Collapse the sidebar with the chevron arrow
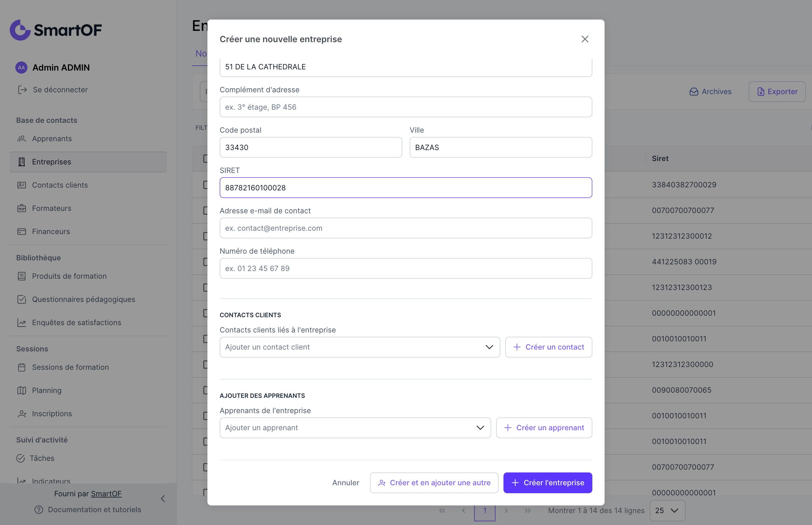812x525 pixels. (x=163, y=499)
